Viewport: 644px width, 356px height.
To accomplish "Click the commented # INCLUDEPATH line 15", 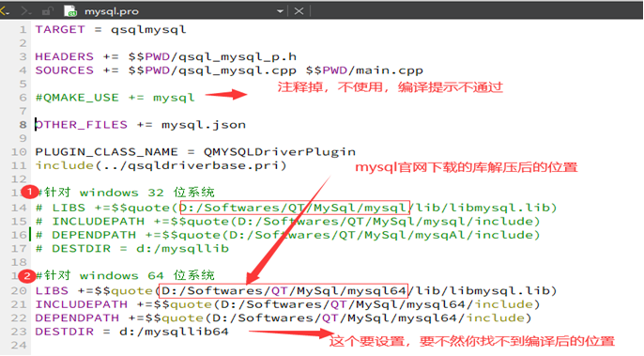I will 287,222.
